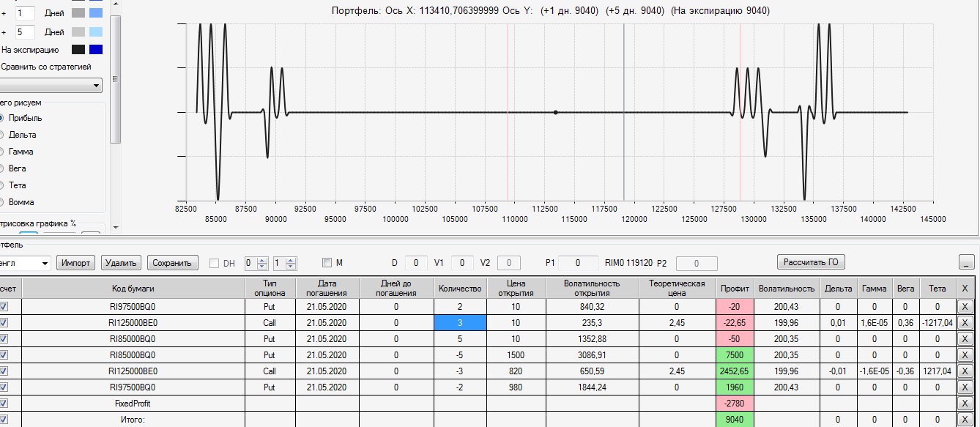Pick the blue swatch for +1 Дней
980x427 pixels.
click(x=96, y=13)
